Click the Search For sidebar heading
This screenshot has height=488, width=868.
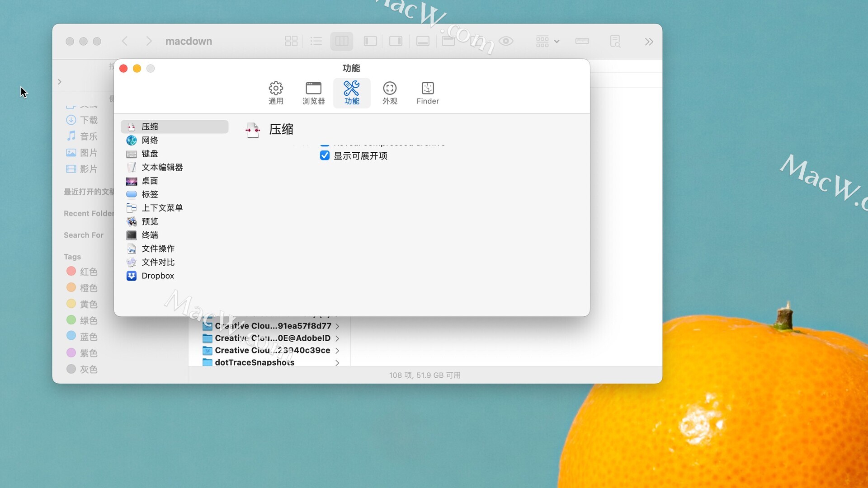pyautogui.click(x=84, y=235)
